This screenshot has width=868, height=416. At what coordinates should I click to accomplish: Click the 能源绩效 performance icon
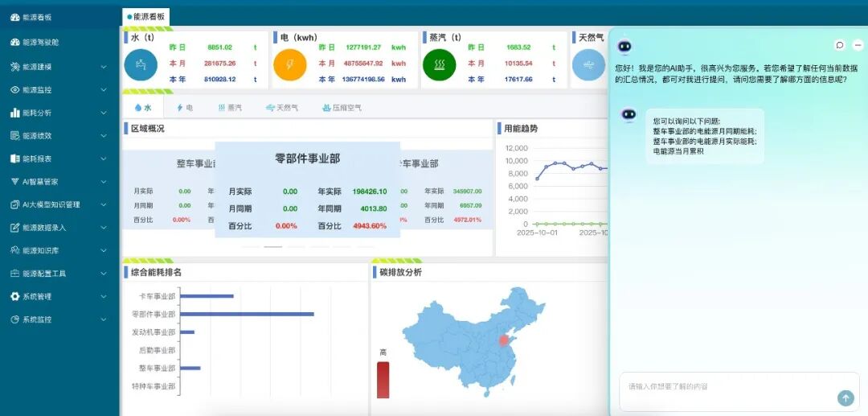[x=15, y=136]
